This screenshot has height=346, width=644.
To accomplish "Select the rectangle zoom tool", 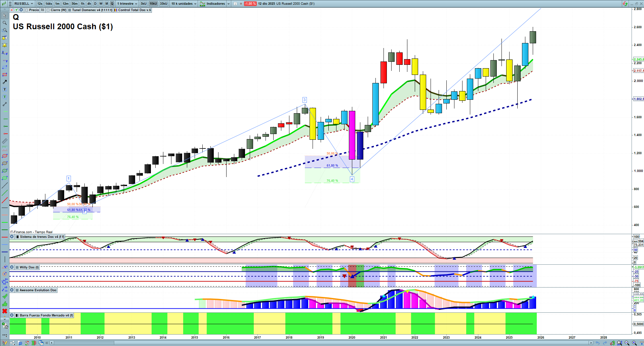I will (x=5, y=30).
